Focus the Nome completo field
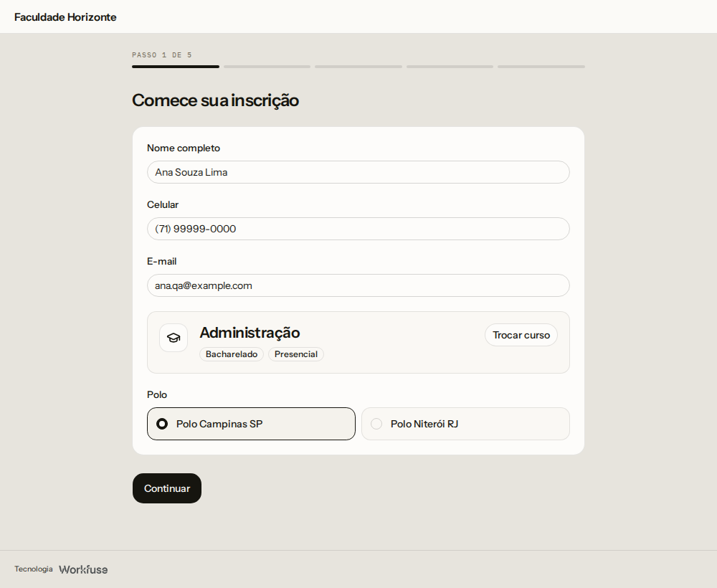The width and height of the screenshot is (717, 588). click(x=358, y=172)
